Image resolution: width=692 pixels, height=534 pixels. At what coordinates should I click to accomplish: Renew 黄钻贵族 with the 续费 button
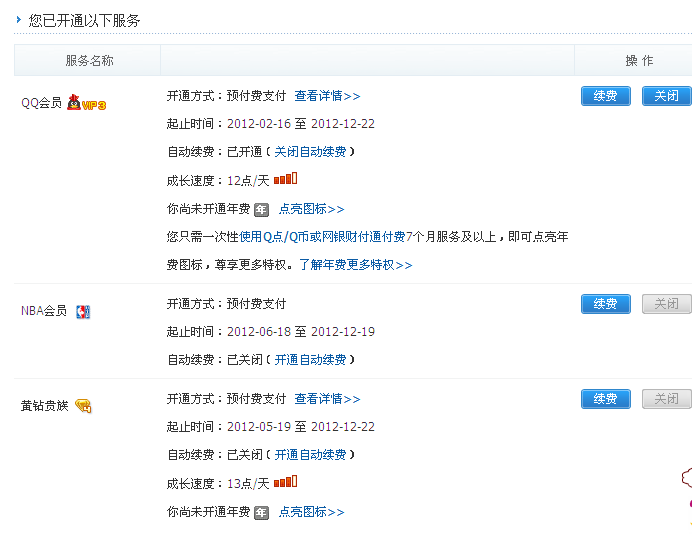point(606,399)
